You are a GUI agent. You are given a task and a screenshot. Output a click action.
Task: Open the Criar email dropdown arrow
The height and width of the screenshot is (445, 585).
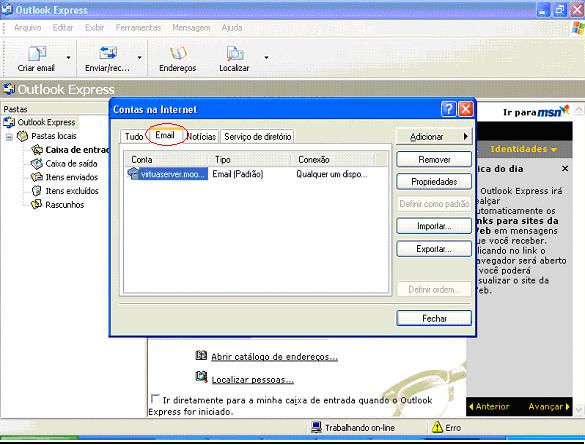point(68,58)
